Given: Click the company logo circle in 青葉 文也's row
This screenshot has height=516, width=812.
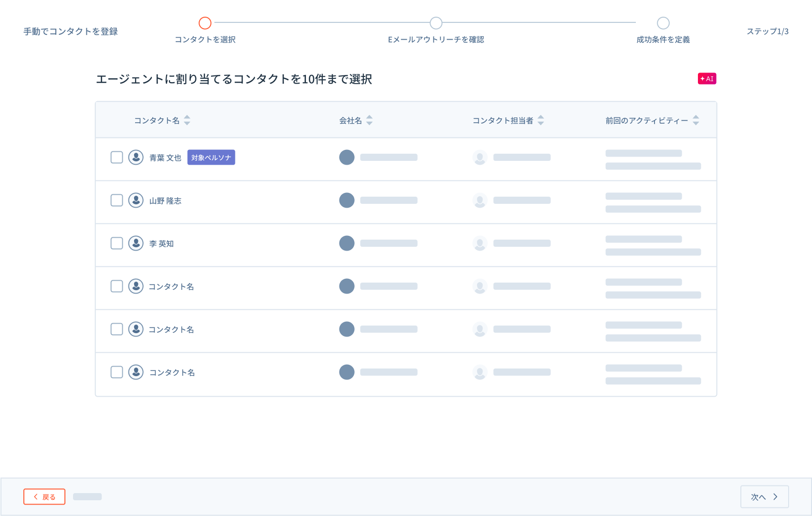Looking at the screenshot, I should 347,158.
